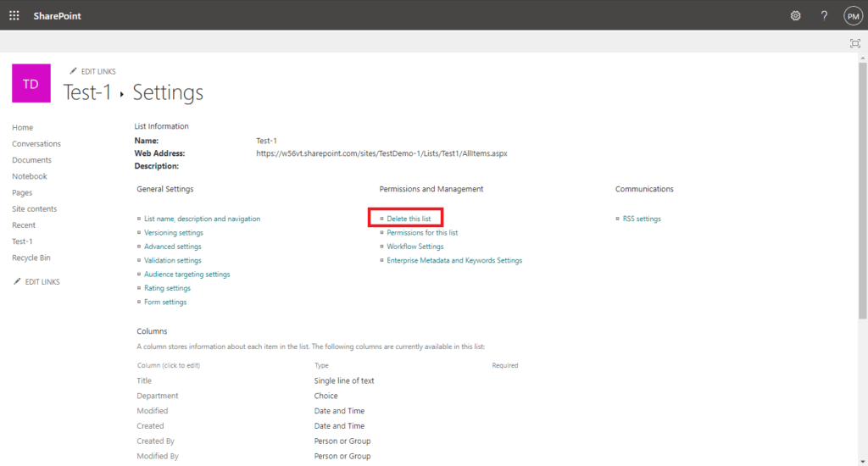Click SharePoint in the header bar

pyautogui.click(x=57, y=15)
